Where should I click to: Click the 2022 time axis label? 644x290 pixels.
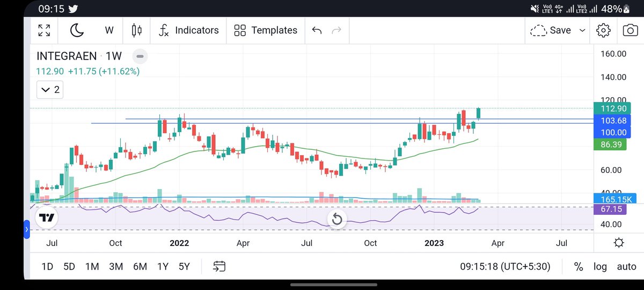tap(179, 243)
